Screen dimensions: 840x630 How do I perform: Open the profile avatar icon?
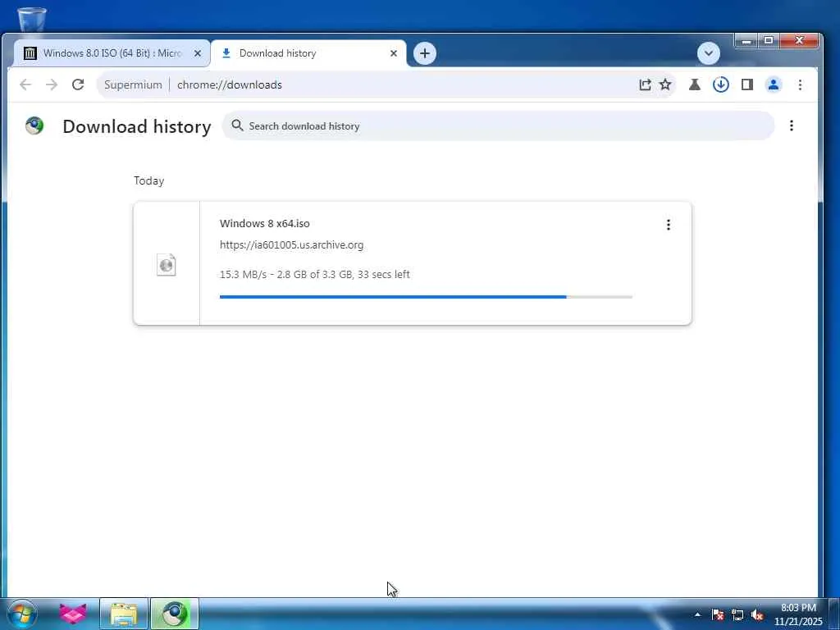click(774, 84)
